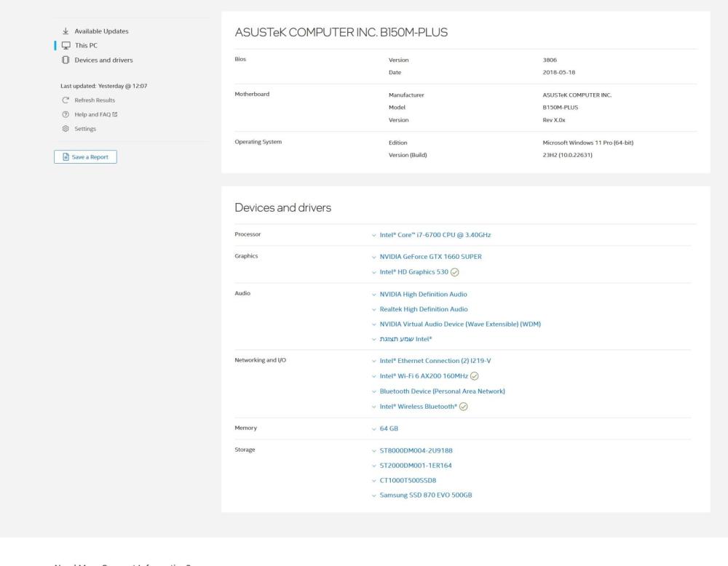Click the Devices and drivers chip icon

pos(66,60)
